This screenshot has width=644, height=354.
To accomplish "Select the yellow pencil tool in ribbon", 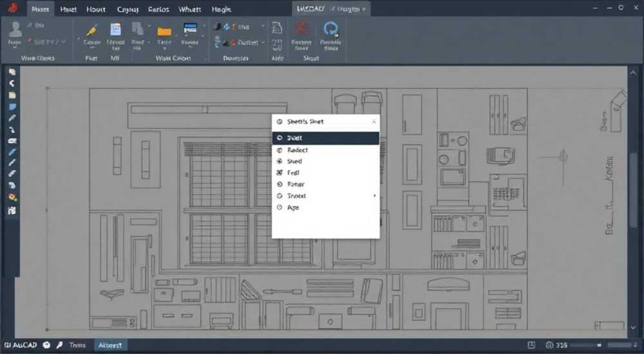I will (x=92, y=30).
